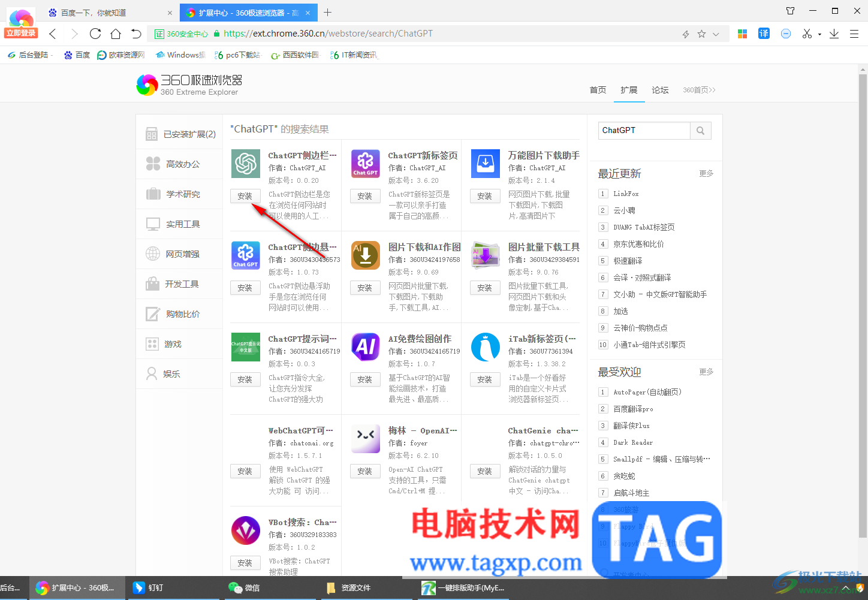The width and height of the screenshot is (868, 600).
Task: Click the blue round icon in toolbar
Action: pyautogui.click(x=786, y=34)
